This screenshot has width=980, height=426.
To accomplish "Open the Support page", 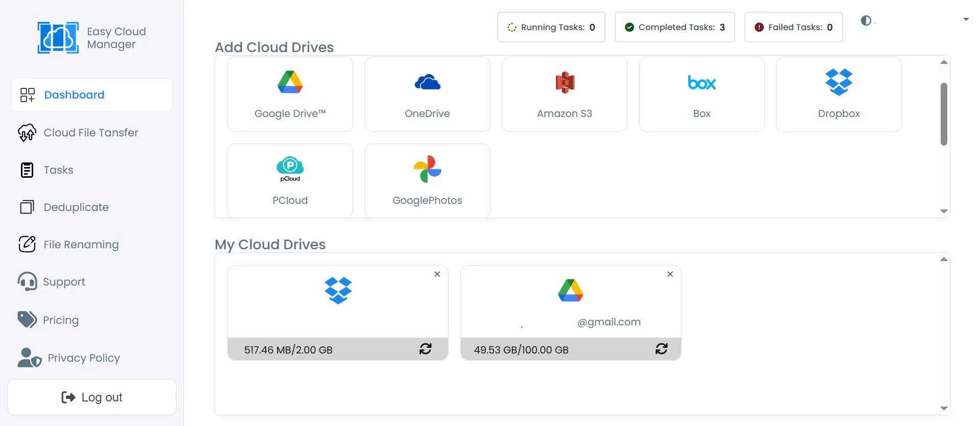I will [x=64, y=282].
